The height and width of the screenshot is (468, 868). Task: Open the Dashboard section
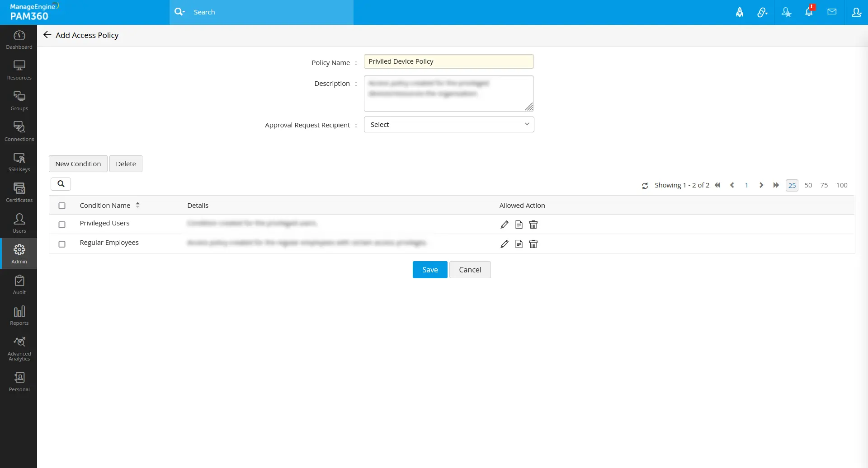19,40
